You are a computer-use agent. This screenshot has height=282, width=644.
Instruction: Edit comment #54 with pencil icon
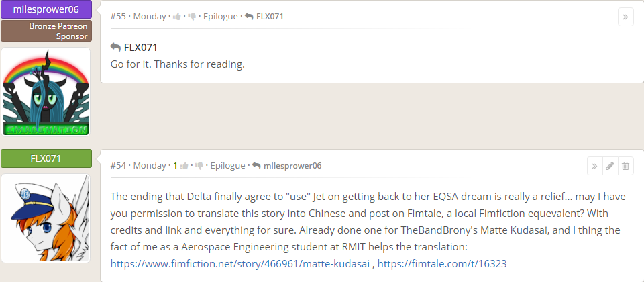pyautogui.click(x=609, y=166)
